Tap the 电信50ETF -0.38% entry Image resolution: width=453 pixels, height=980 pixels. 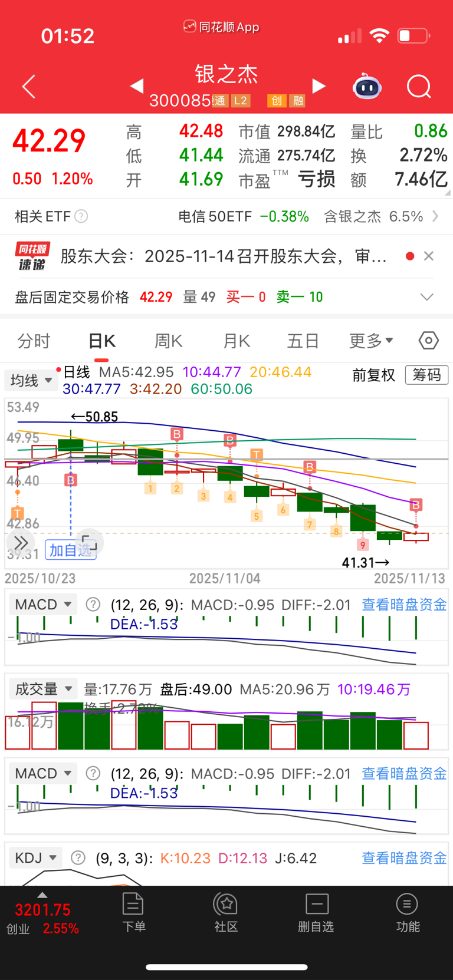244,216
